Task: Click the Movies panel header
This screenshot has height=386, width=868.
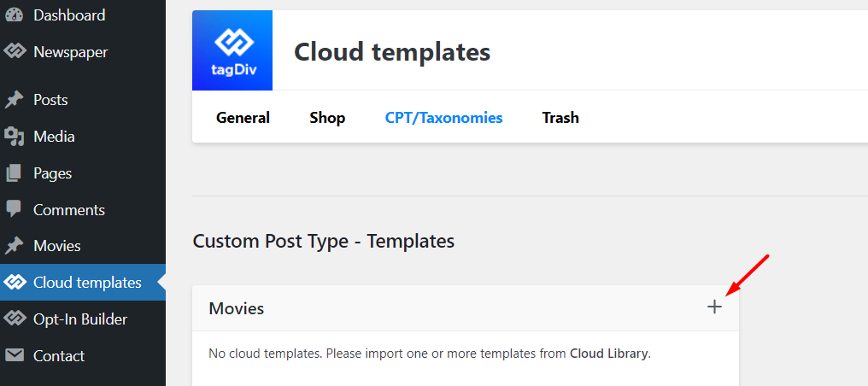Action: point(466,308)
